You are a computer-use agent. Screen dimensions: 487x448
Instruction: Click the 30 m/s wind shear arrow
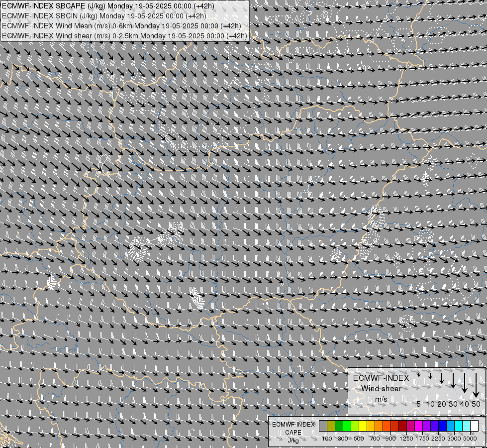[453, 380]
